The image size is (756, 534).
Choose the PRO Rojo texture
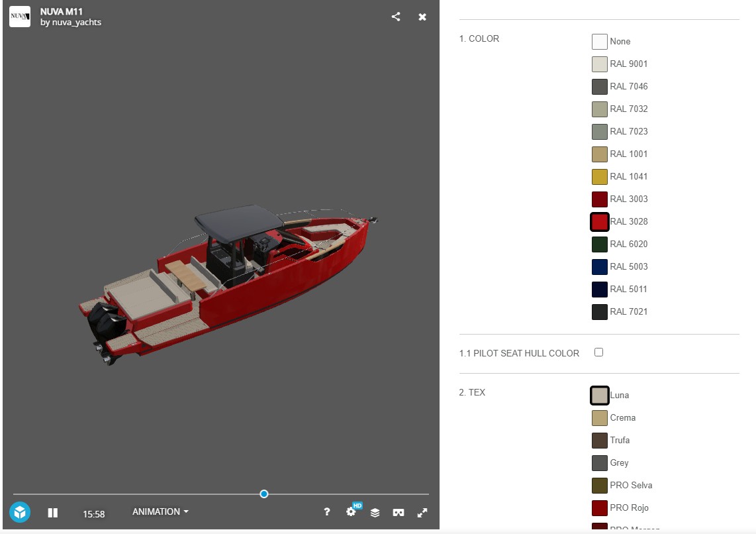pos(598,507)
